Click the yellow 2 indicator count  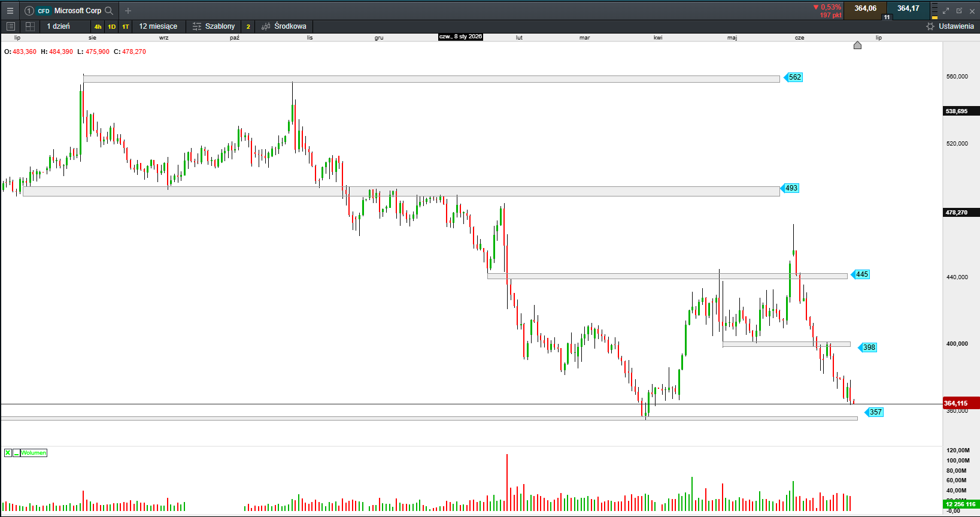coord(248,26)
